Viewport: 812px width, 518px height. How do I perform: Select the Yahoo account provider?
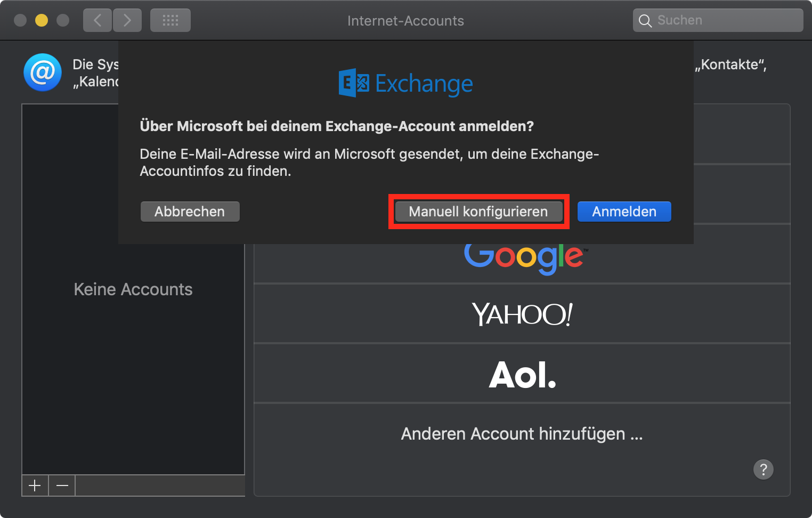pos(522,314)
